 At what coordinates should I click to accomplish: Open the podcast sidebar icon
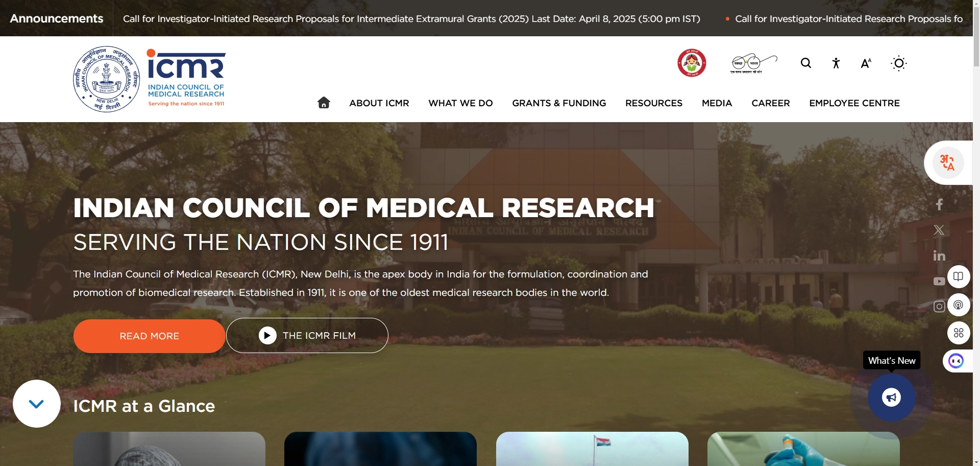(959, 305)
